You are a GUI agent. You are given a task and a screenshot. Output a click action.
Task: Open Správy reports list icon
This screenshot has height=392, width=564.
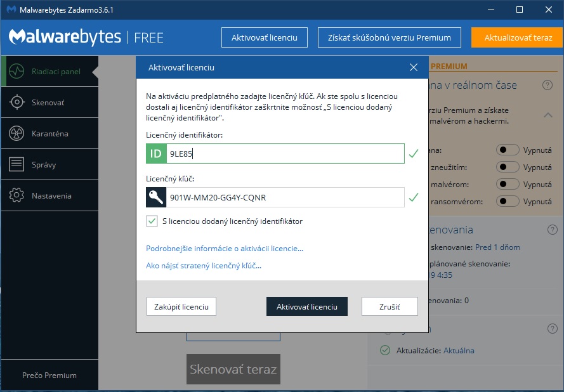click(x=16, y=165)
